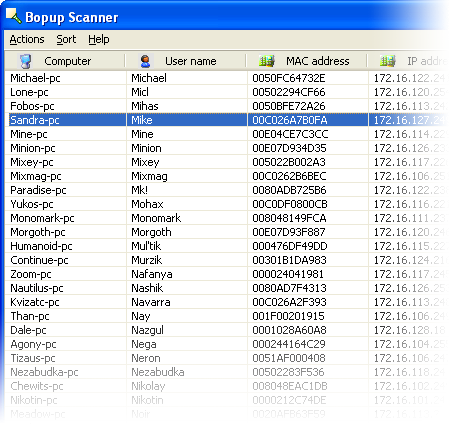The width and height of the screenshot is (450, 425).
Task: Select the Zoom-pc computer entry
Action: pyautogui.click(x=31, y=274)
